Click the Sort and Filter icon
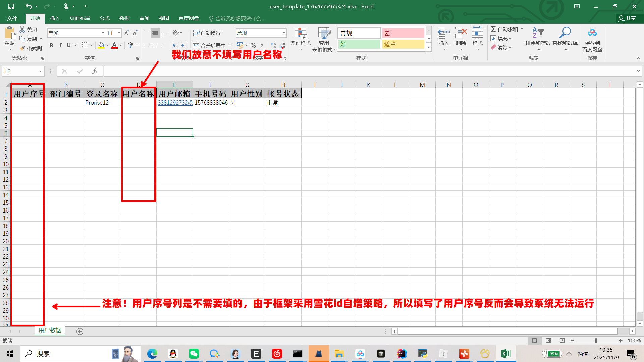The image size is (644, 362). click(x=538, y=33)
